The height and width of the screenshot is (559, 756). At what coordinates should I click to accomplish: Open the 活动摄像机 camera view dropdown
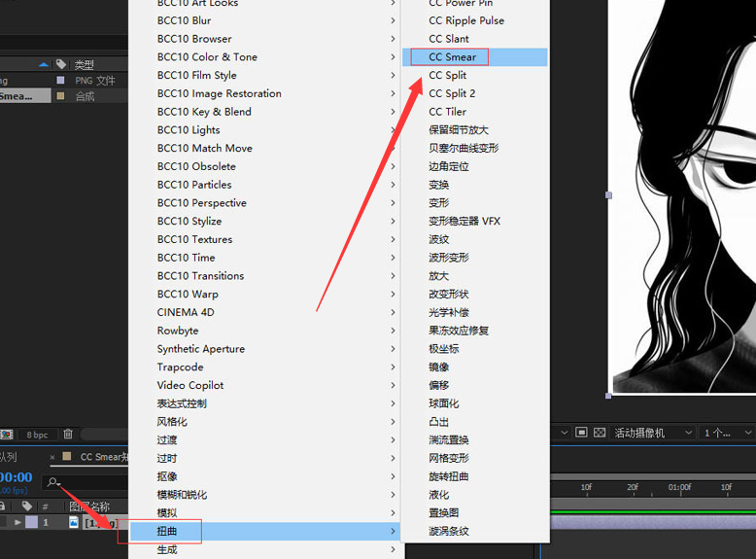pyautogui.click(x=653, y=433)
